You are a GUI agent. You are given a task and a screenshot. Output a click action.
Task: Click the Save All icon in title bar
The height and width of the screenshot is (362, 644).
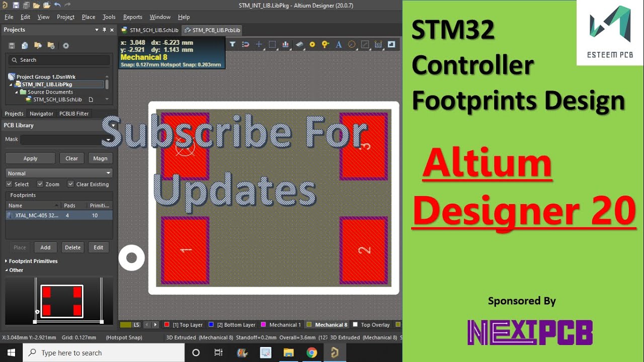pyautogui.click(x=26, y=5)
